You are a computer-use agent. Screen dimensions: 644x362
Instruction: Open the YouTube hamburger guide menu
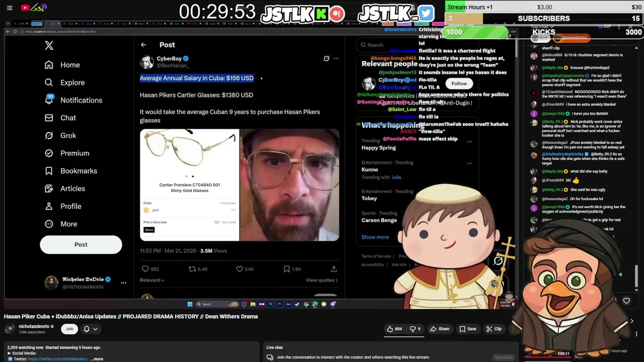10,8
